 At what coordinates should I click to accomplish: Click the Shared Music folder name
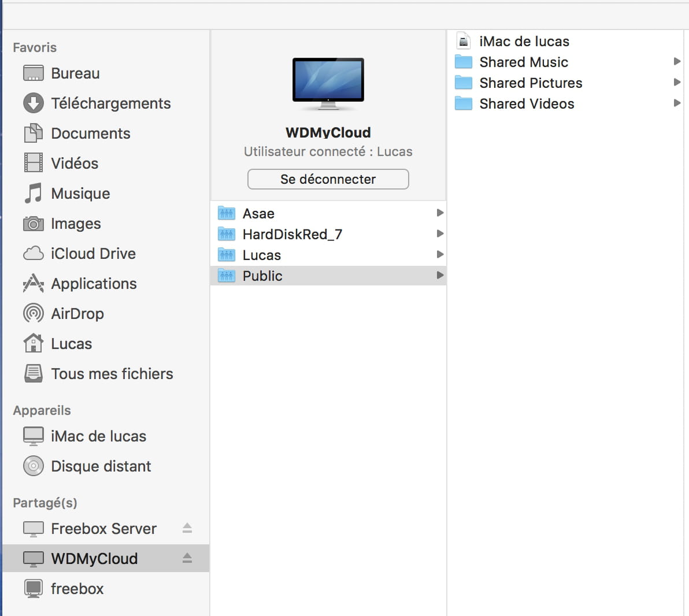[x=524, y=62]
